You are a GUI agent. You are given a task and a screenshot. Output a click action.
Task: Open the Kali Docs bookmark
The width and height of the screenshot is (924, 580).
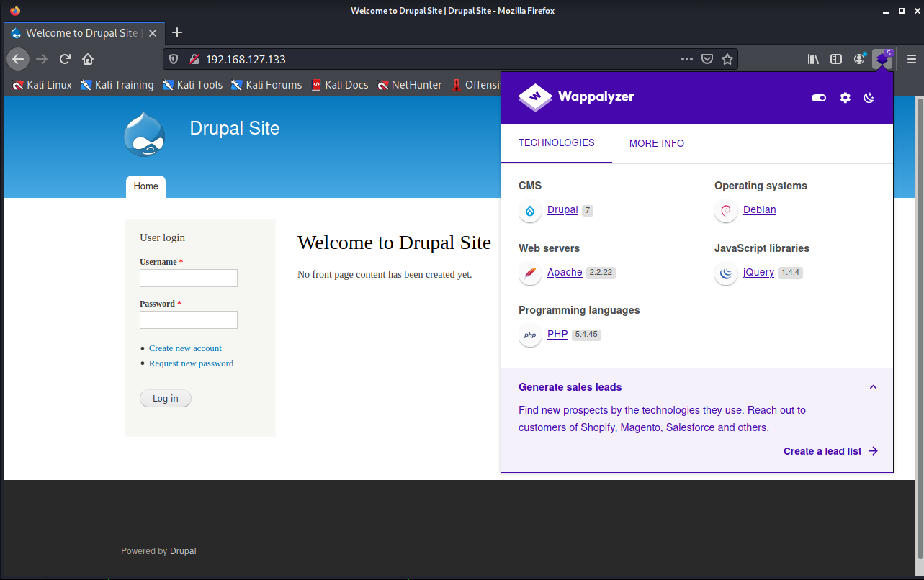(340, 85)
